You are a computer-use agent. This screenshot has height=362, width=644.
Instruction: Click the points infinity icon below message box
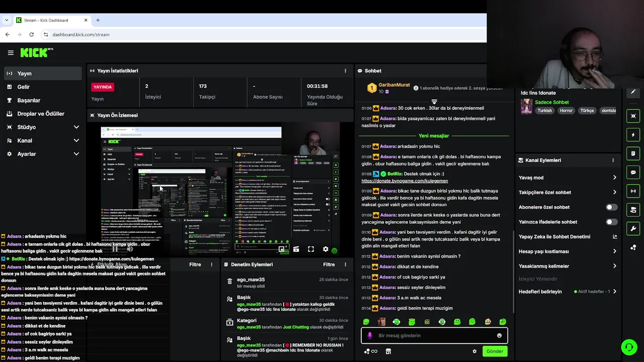(370, 351)
